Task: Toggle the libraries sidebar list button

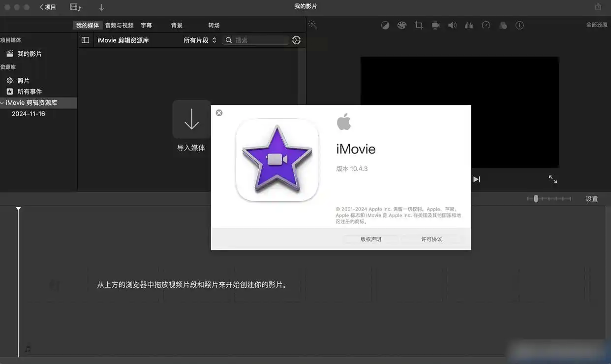Action: [85, 40]
